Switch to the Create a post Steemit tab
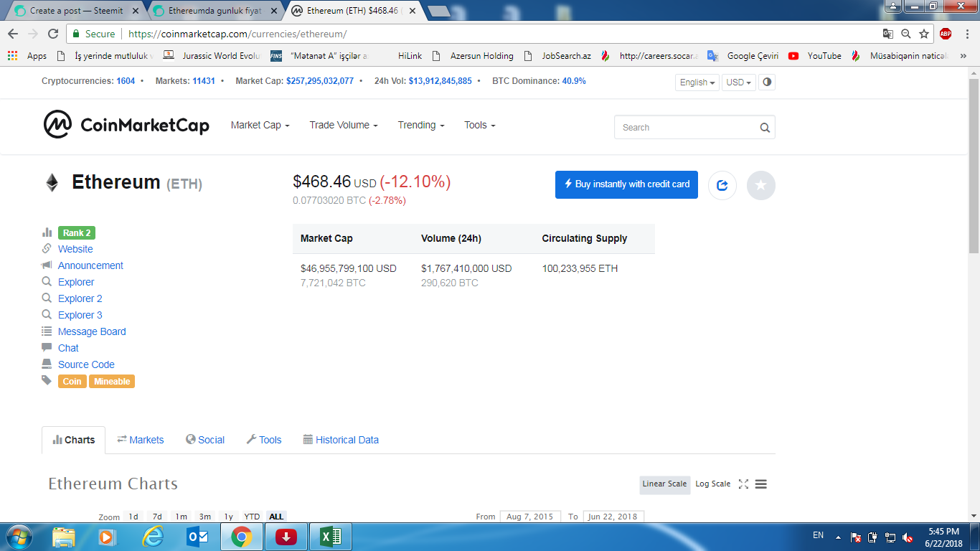Image resolution: width=980 pixels, height=551 pixels. [x=77, y=11]
